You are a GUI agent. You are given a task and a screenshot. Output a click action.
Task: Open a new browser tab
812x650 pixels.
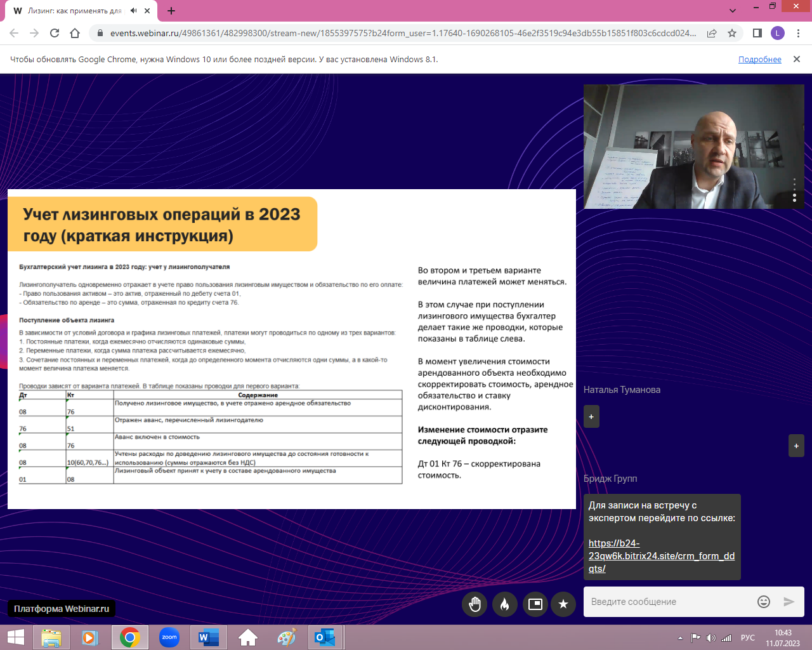[171, 11]
